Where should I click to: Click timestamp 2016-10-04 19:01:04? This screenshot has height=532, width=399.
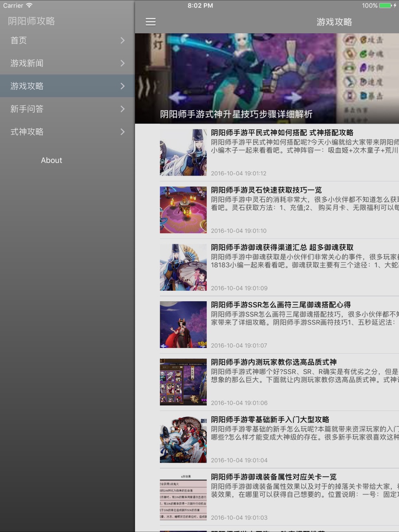click(x=239, y=461)
